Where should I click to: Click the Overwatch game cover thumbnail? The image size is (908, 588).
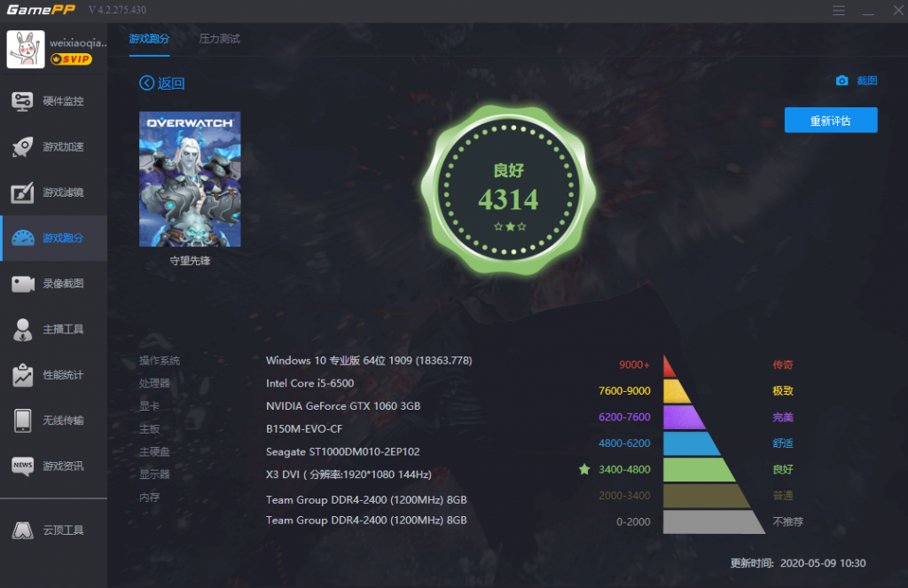(190, 179)
